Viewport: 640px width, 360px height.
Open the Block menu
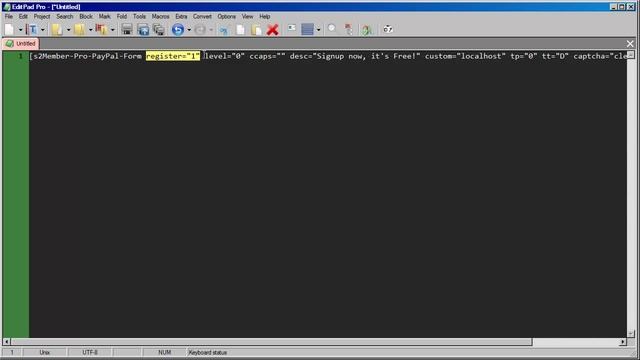coord(86,17)
